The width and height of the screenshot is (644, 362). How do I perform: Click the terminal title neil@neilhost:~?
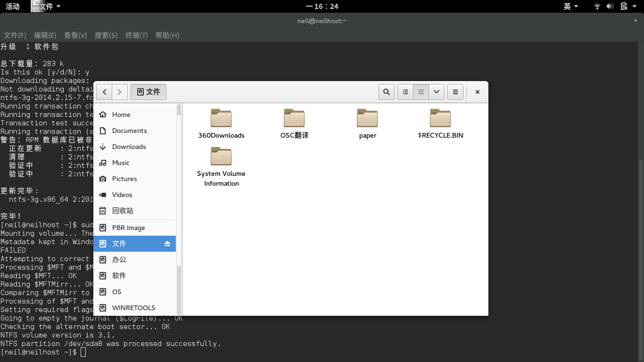(322, 21)
